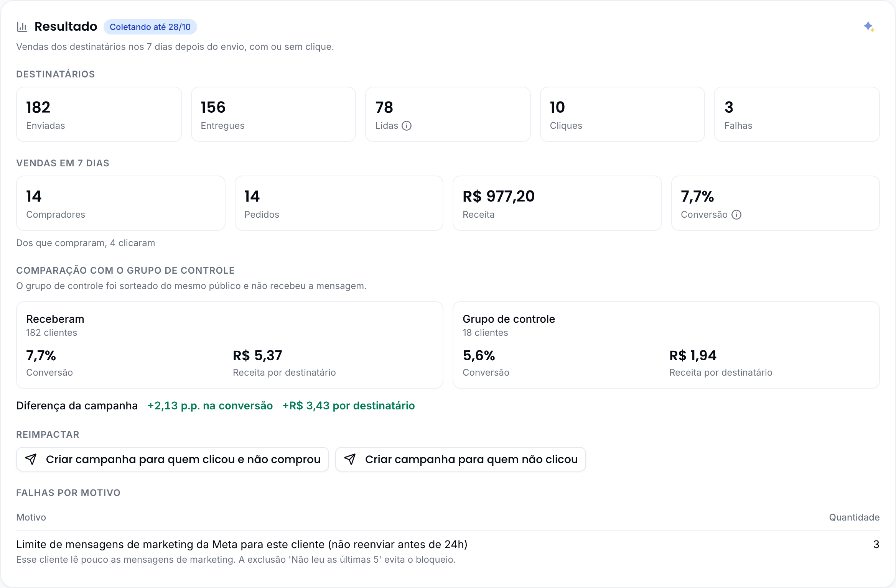This screenshot has height=588, width=896.
Task: Click the failure hint about 'Não leu as últimas 5'
Action: coord(236,560)
